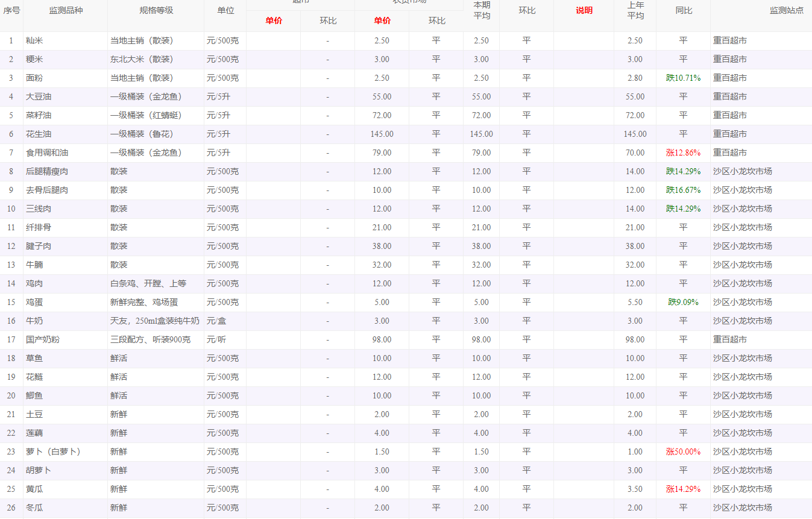
Task: Click the 三段配方、听装900克 specification cell
Action: pyautogui.click(x=150, y=340)
